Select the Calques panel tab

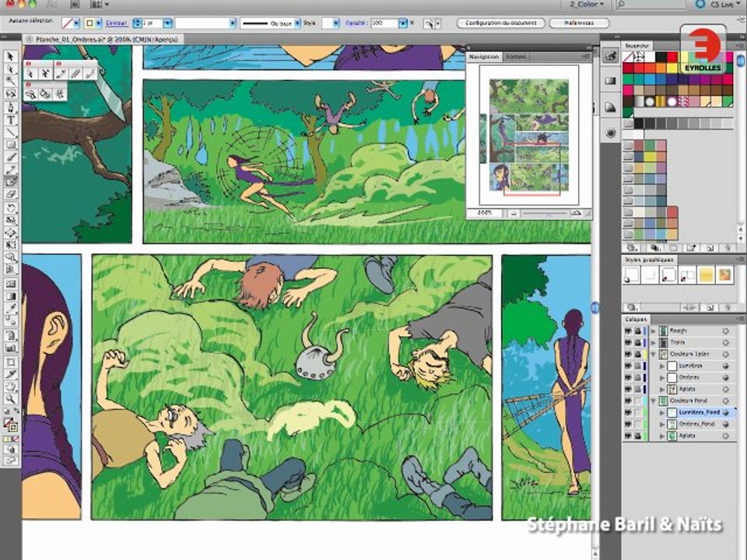tap(636, 319)
